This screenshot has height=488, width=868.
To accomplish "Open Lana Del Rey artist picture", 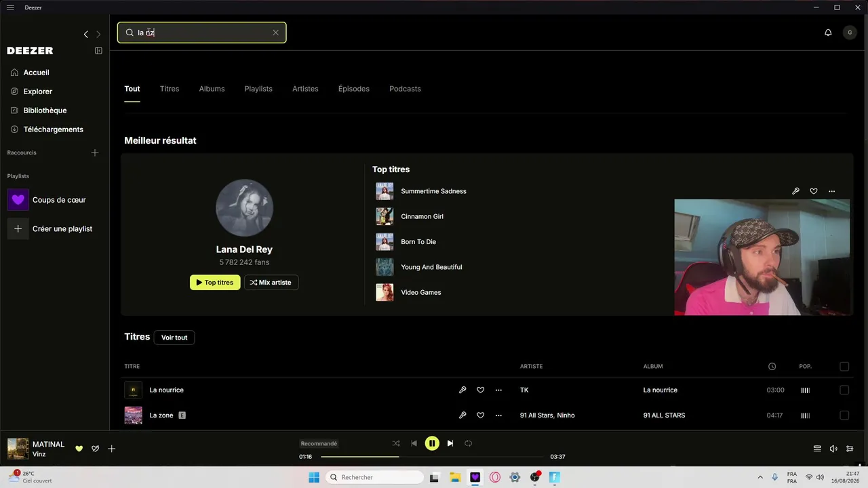I will (x=244, y=208).
